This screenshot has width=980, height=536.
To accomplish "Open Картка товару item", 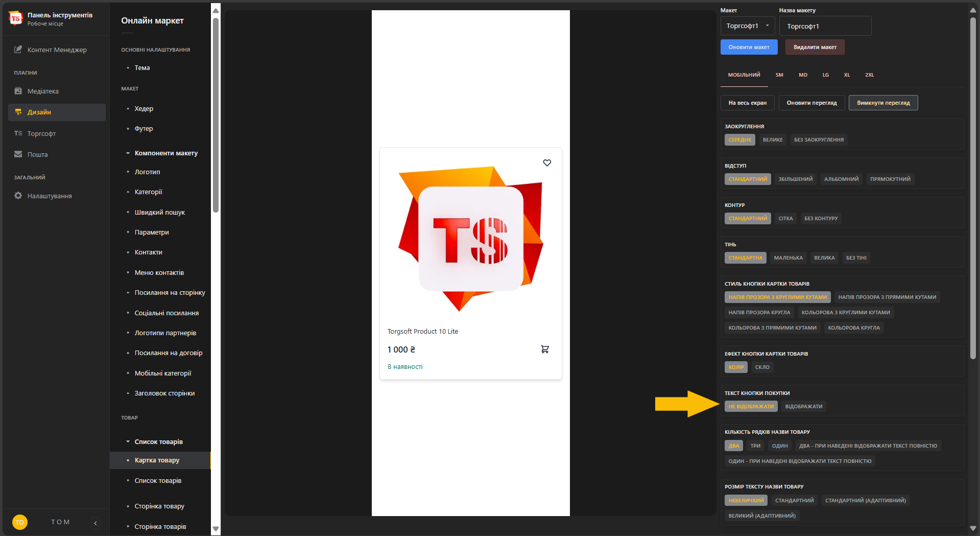I will coord(160,460).
